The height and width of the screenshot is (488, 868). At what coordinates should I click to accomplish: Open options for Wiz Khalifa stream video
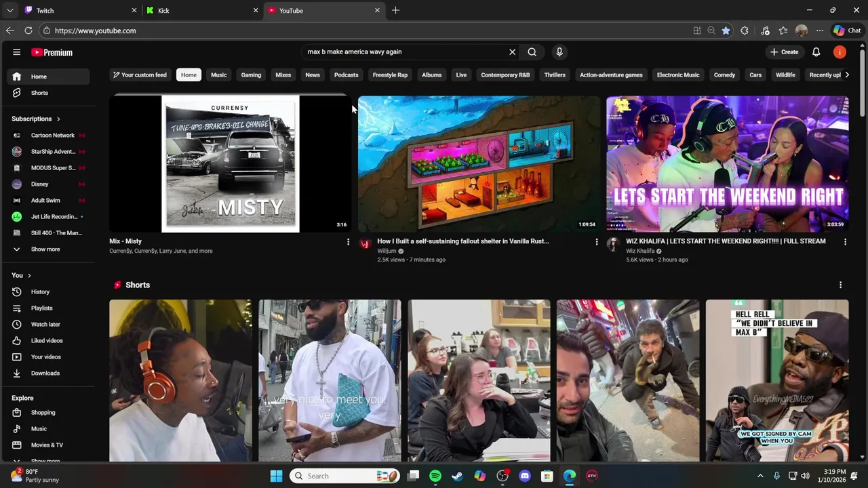point(845,242)
